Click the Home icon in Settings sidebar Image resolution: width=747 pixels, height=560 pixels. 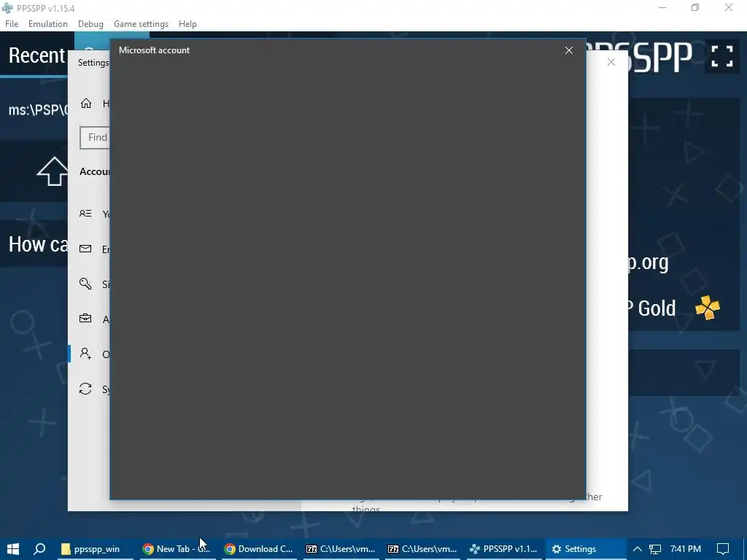click(x=86, y=104)
